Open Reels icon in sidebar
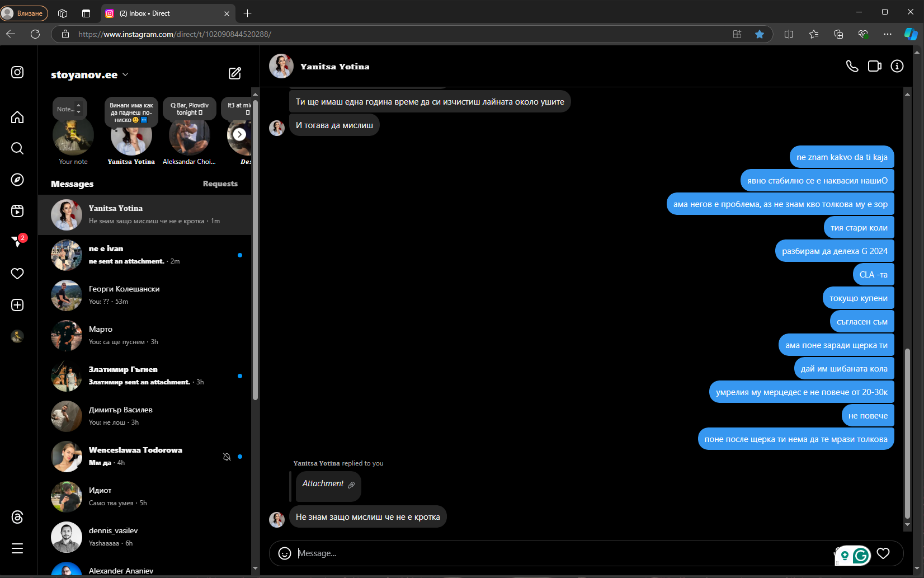Screen dimensions: 924x578 [17, 211]
